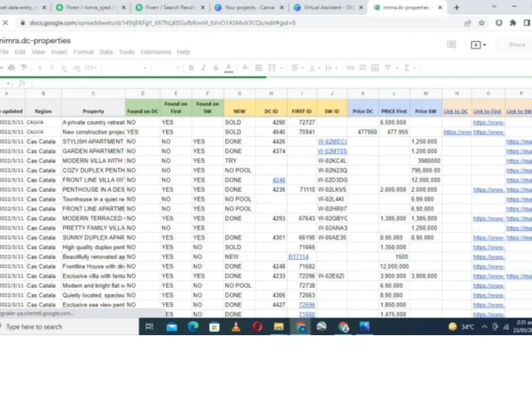
Task: Switch to the Virtual Assistant tab
Action: 328,7
